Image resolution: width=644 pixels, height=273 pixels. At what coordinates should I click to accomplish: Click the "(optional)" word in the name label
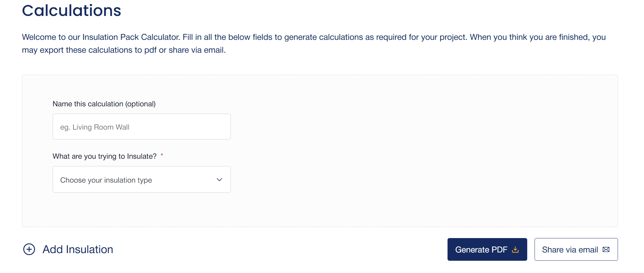click(x=140, y=104)
